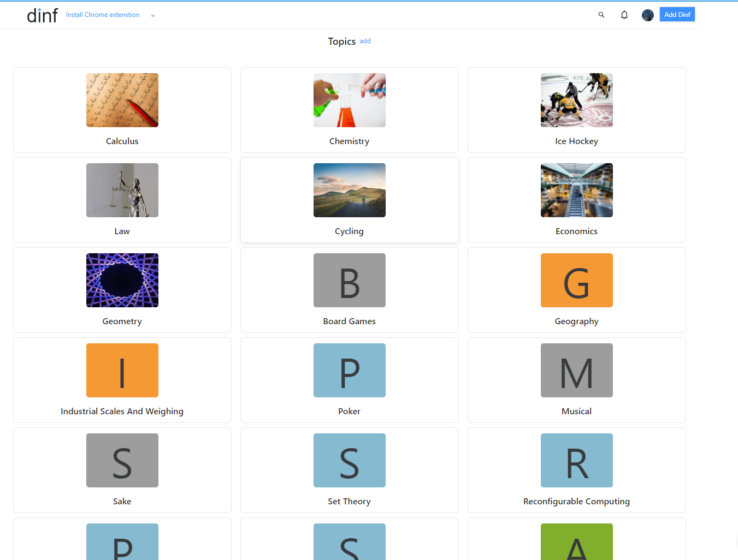Select the blue S Set Theory tile
The height and width of the screenshot is (560, 738).
(x=350, y=461)
